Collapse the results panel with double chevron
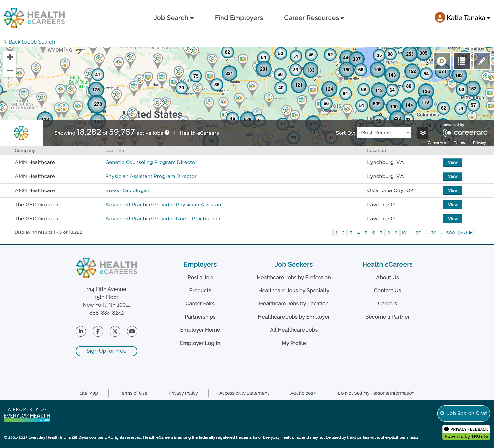 coord(423,133)
